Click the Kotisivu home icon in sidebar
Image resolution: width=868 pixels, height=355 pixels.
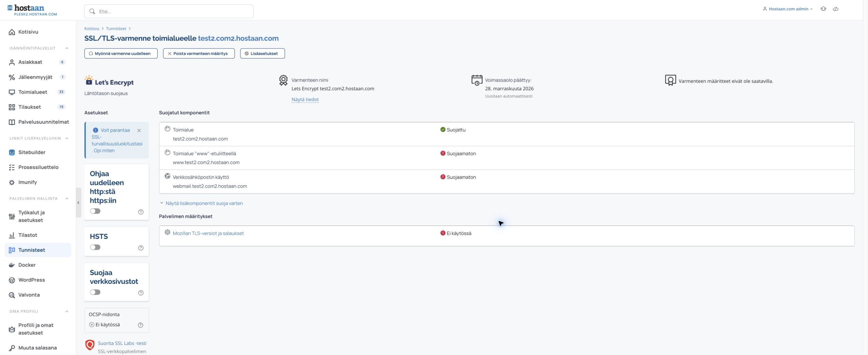pyautogui.click(x=12, y=32)
